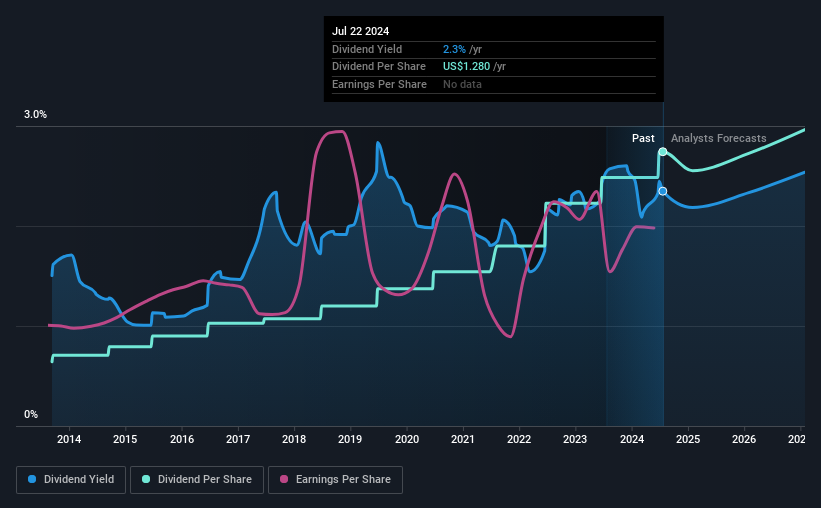Click the 'Jul 22 2024' tooltip date

pos(360,31)
